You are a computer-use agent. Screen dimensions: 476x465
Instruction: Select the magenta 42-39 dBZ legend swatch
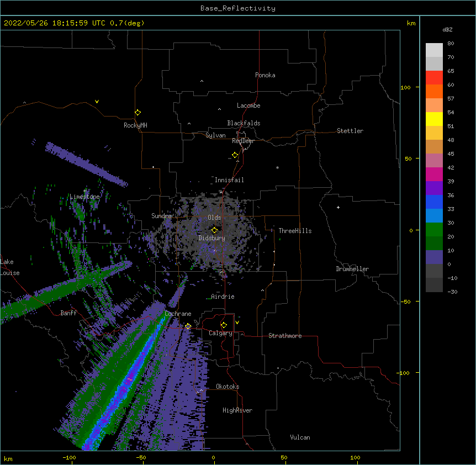pos(434,174)
